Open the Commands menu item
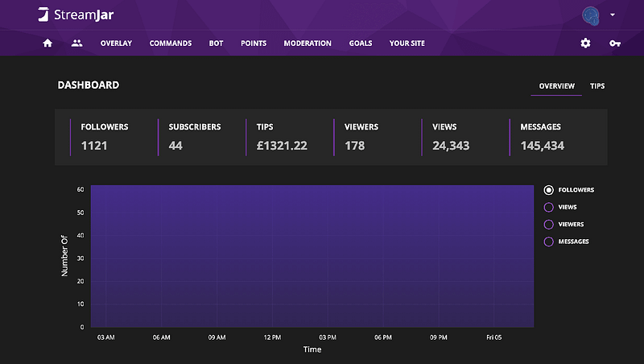The height and width of the screenshot is (364, 644). click(171, 43)
